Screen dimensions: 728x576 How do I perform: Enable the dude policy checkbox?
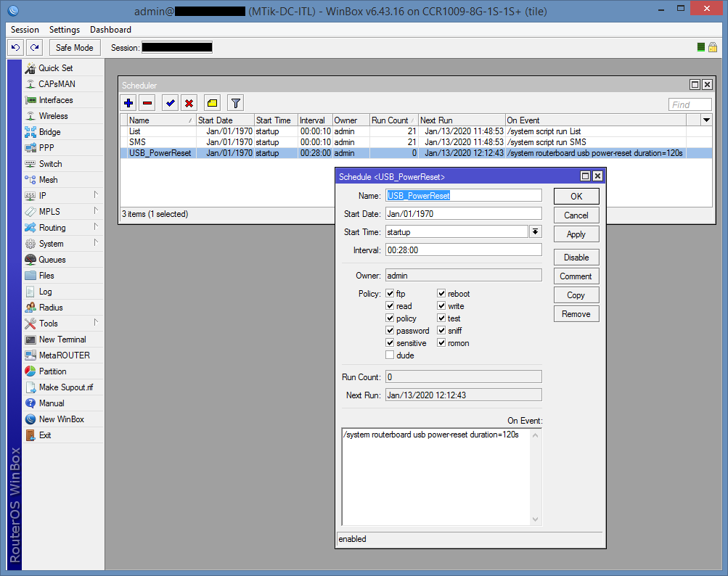point(390,355)
